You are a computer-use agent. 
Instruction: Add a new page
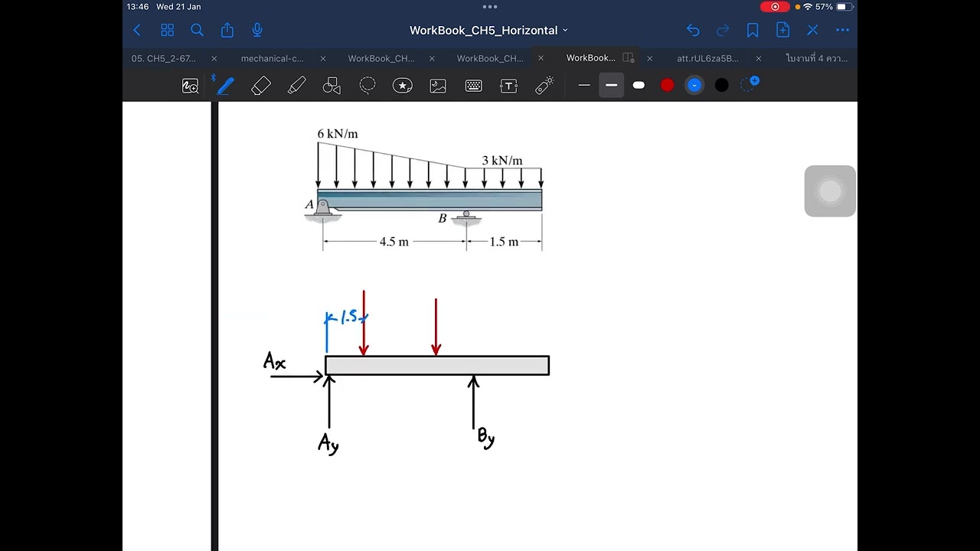tap(782, 30)
